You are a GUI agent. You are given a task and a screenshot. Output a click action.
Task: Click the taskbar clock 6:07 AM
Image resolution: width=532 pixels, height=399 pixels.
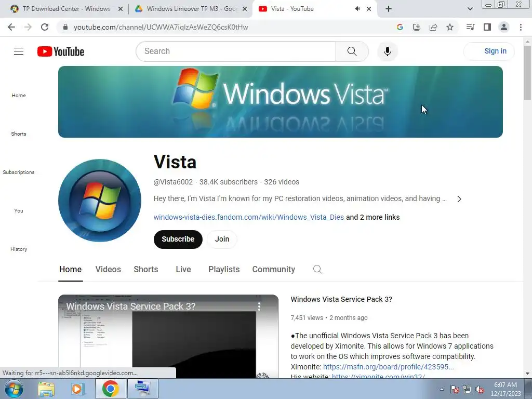(506, 389)
